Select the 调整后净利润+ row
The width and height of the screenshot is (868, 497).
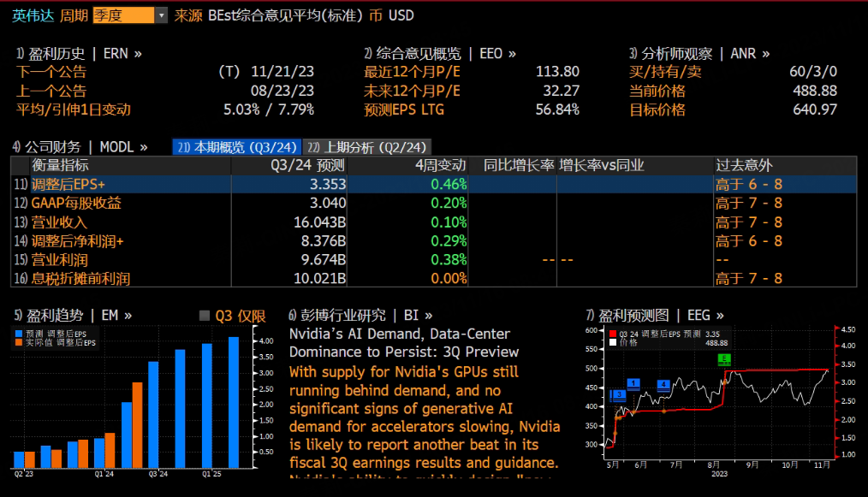point(433,240)
